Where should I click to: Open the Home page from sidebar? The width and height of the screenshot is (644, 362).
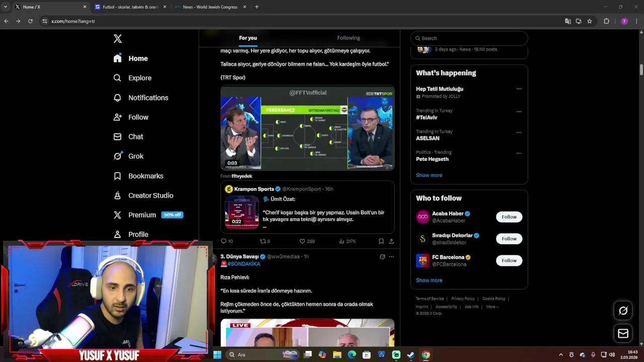tap(130, 58)
